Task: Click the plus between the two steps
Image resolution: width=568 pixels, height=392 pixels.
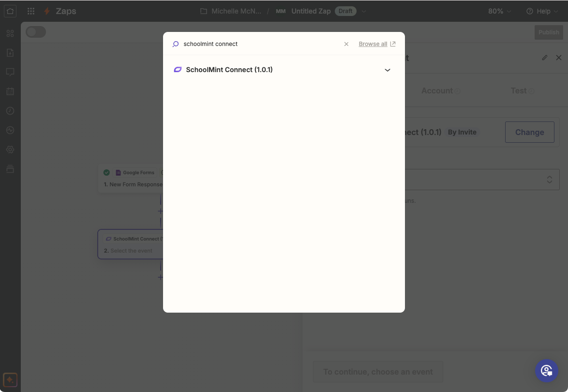Action: 161,211
